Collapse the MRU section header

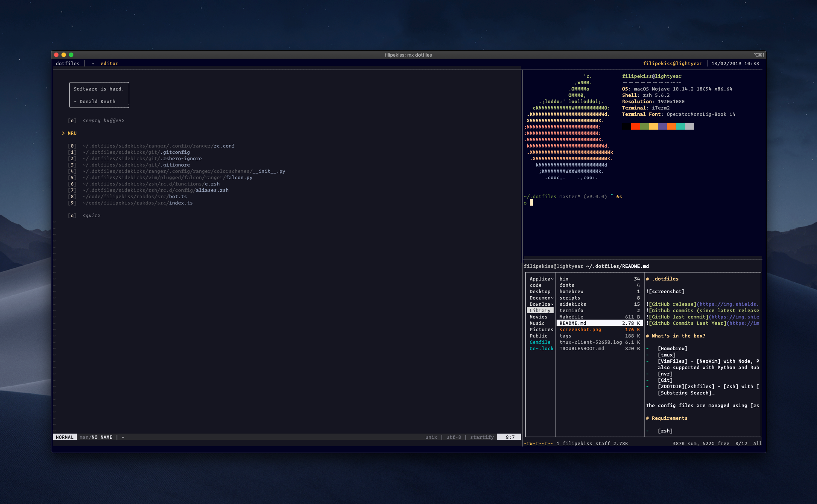72,133
